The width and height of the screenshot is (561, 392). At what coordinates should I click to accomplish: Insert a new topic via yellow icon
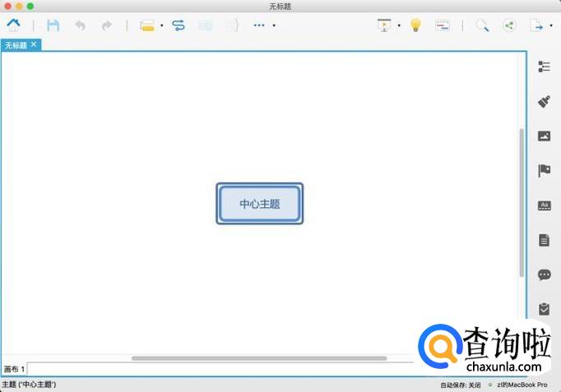tap(147, 25)
